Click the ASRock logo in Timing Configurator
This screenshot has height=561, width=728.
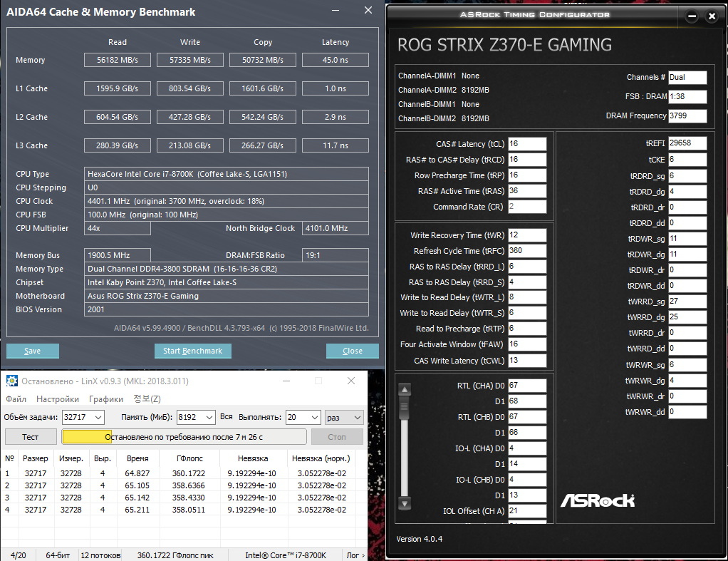click(x=598, y=500)
